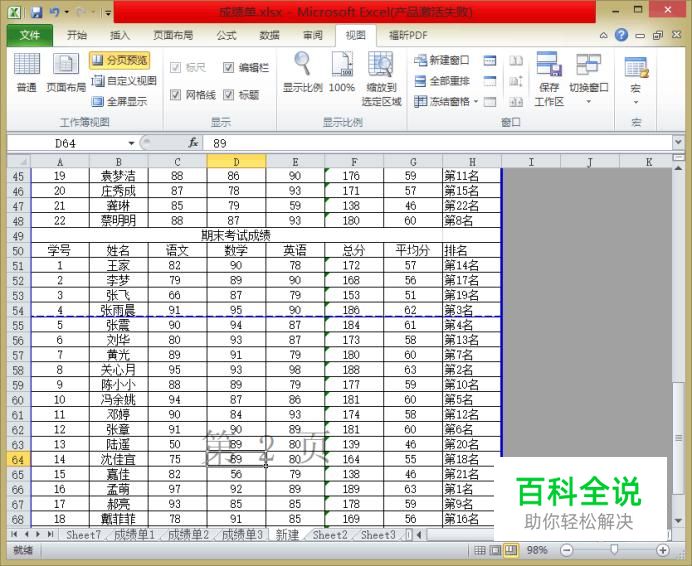692x566 pixels.
Task: Enable Full Screen (全屏显示) mode
Action: (x=119, y=102)
